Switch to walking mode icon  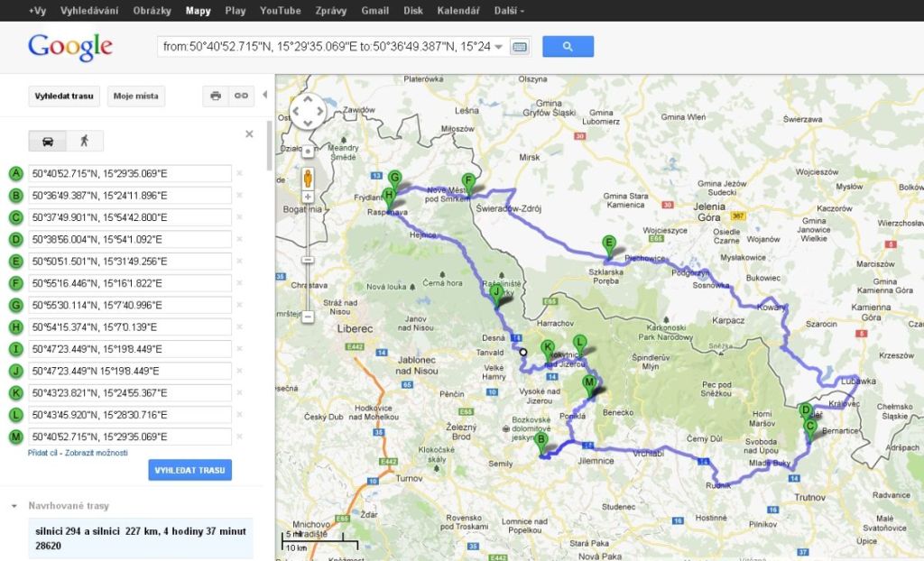pyautogui.click(x=85, y=141)
